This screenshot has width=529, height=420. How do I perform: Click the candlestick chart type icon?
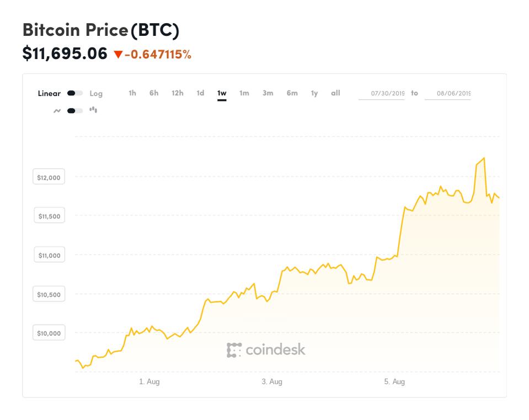click(93, 110)
